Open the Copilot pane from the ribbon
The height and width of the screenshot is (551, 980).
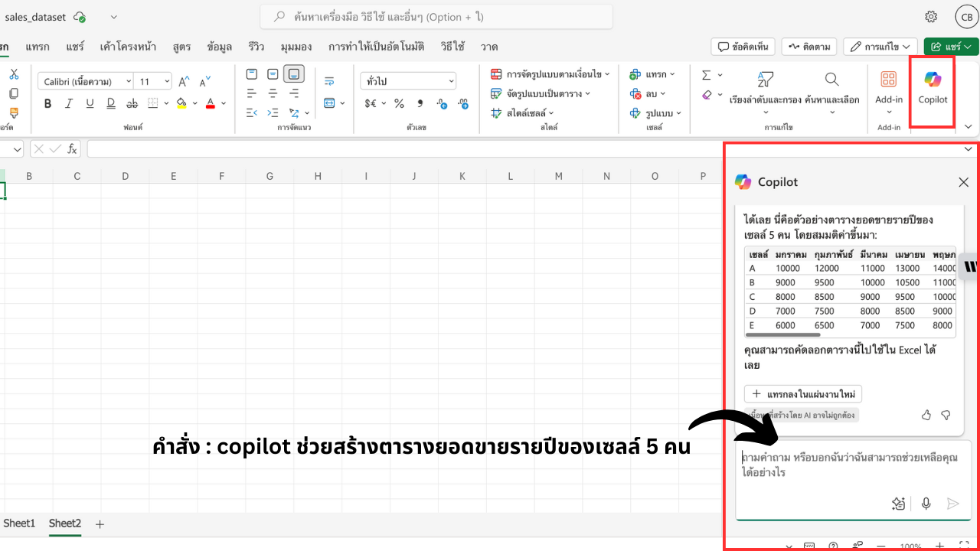[x=933, y=86]
